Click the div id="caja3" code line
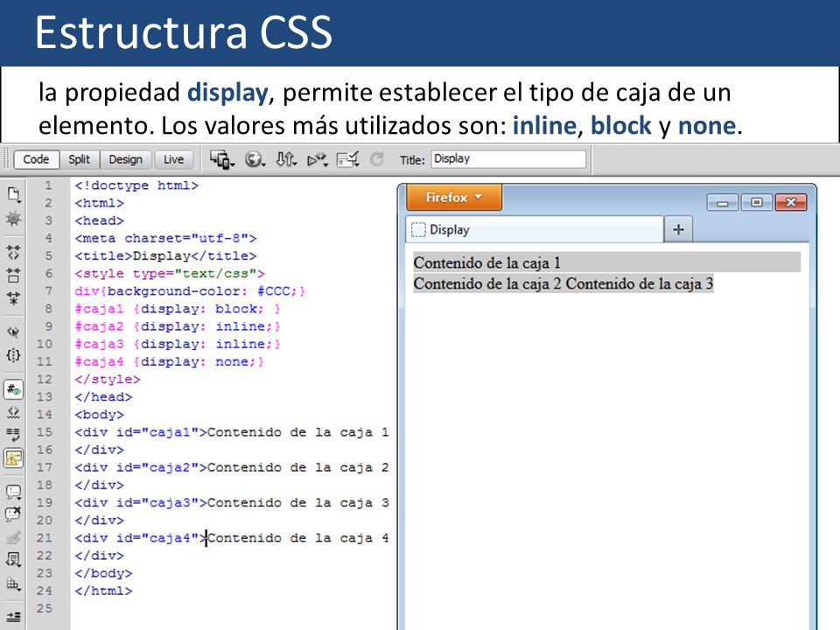The image size is (840, 630). pyautogui.click(x=232, y=503)
